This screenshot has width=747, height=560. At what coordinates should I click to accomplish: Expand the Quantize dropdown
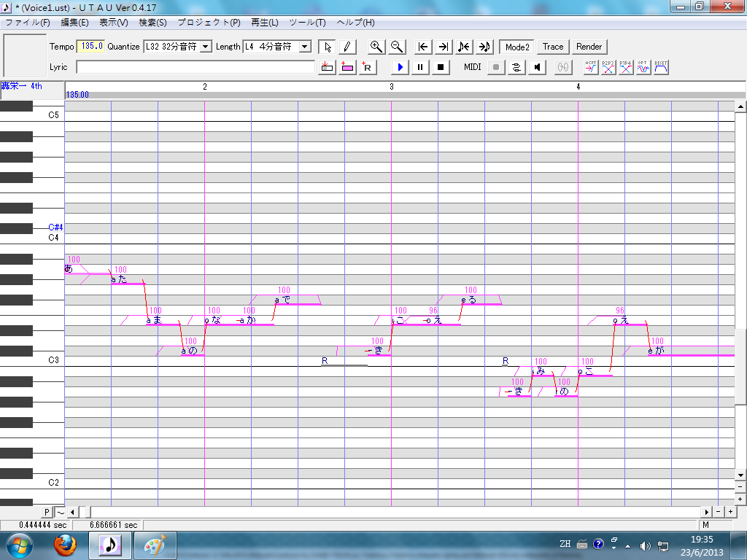click(x=206, y=47)
